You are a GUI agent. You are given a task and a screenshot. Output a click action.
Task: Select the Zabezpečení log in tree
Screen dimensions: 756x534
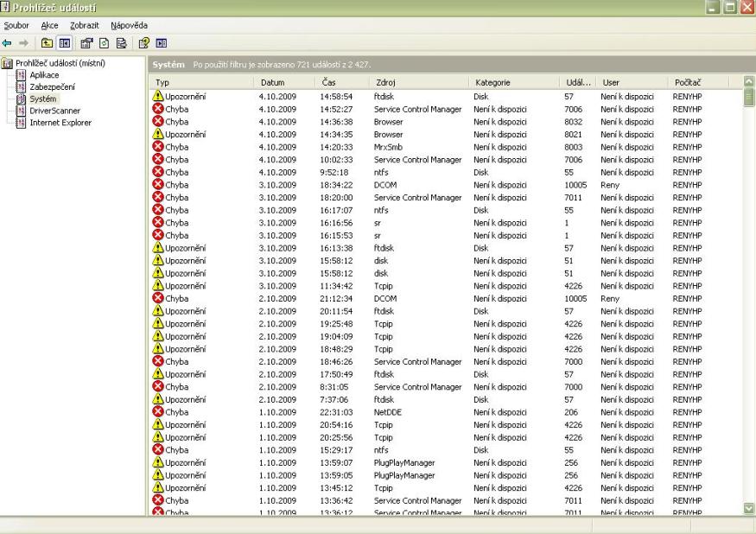click(x=53, y=87)
